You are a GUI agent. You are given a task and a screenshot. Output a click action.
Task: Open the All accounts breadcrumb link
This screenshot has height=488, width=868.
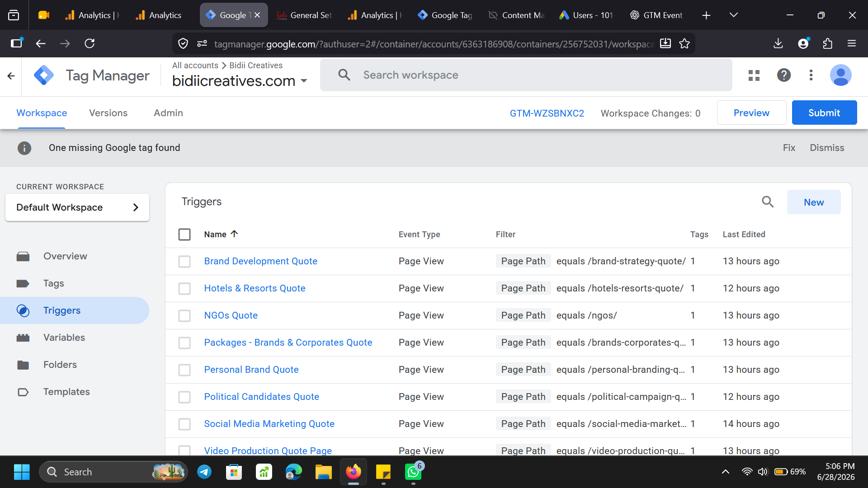pyautogui.click(x=195, y=66)
